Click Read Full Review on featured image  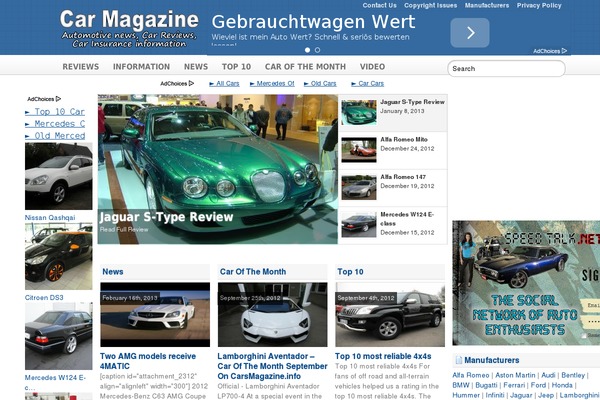tap(124, 229)
